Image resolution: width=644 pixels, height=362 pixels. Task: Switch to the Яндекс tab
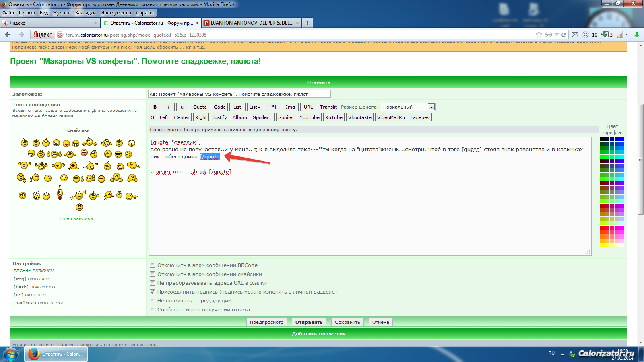(50, 23)
